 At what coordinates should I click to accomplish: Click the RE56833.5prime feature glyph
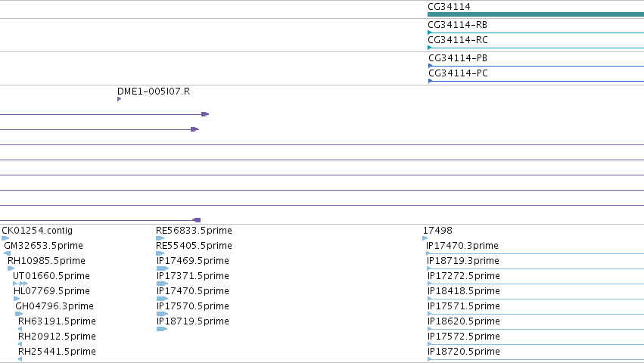click(160, 238)
